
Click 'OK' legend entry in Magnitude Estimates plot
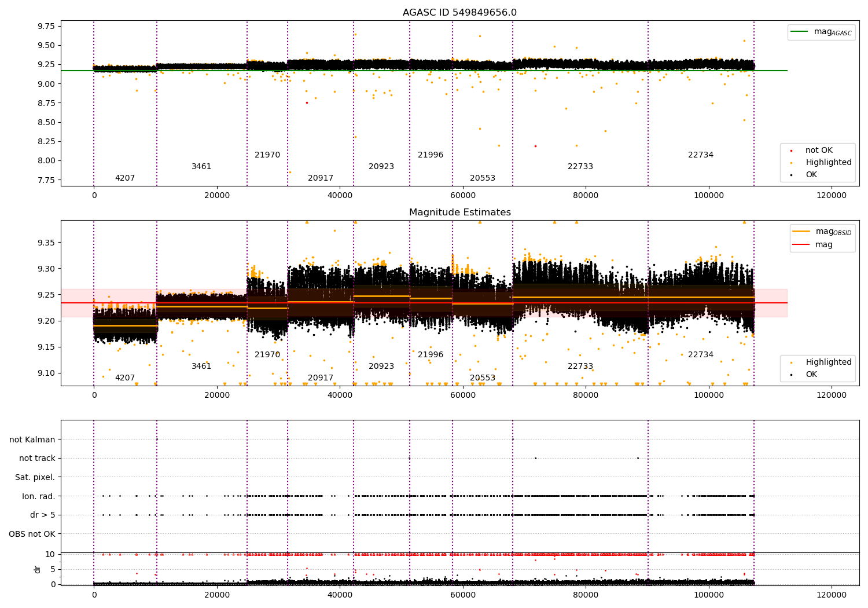[x=811, y=375]
